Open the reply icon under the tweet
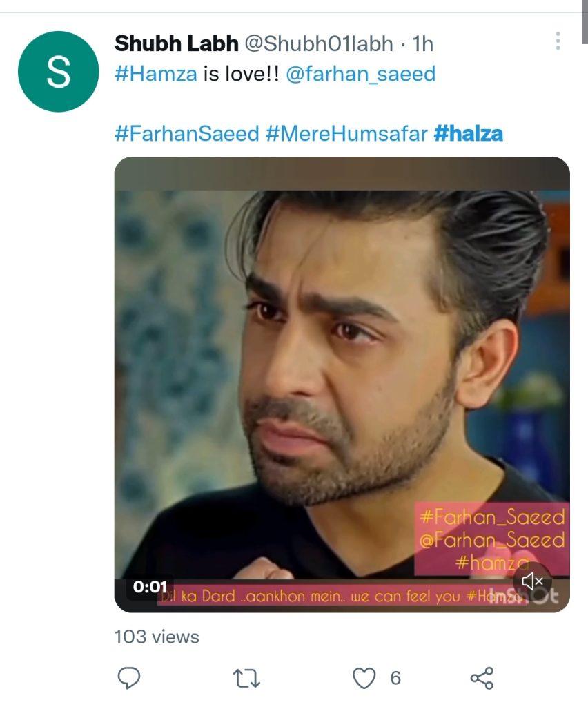 click(129, 678)
